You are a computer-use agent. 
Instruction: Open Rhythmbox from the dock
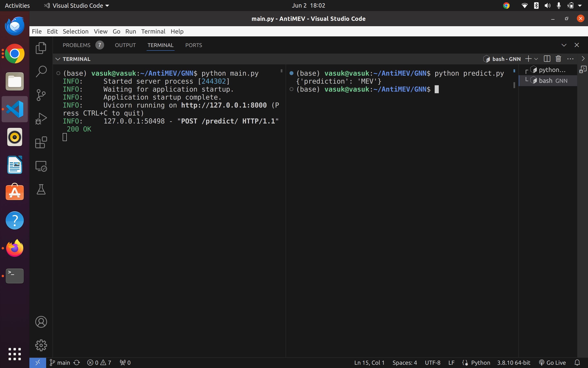pos(14,137)
